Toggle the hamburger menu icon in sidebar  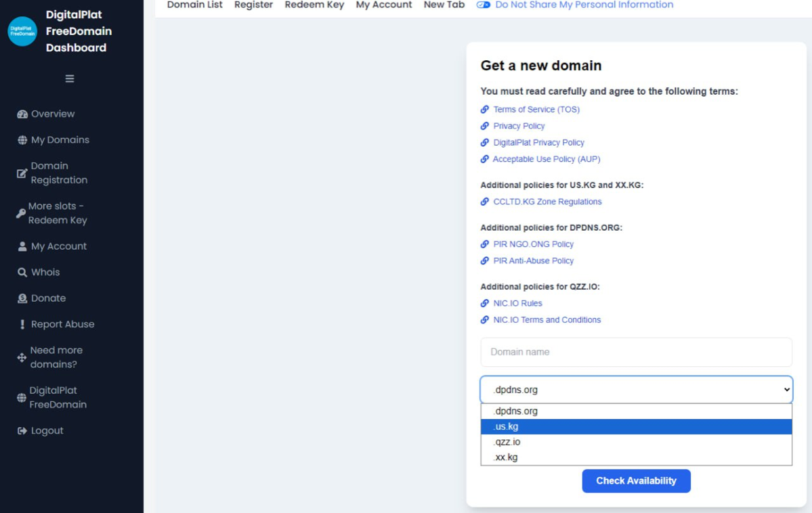69,79
